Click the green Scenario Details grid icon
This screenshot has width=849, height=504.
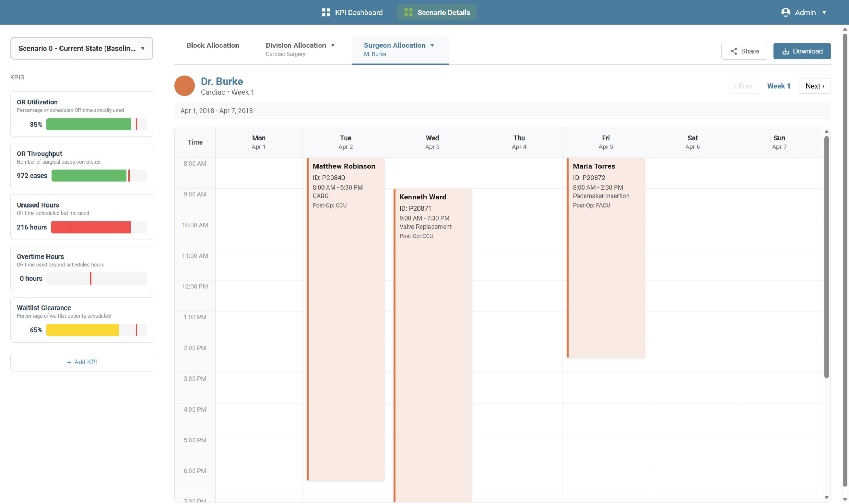[x=408, y=12]
